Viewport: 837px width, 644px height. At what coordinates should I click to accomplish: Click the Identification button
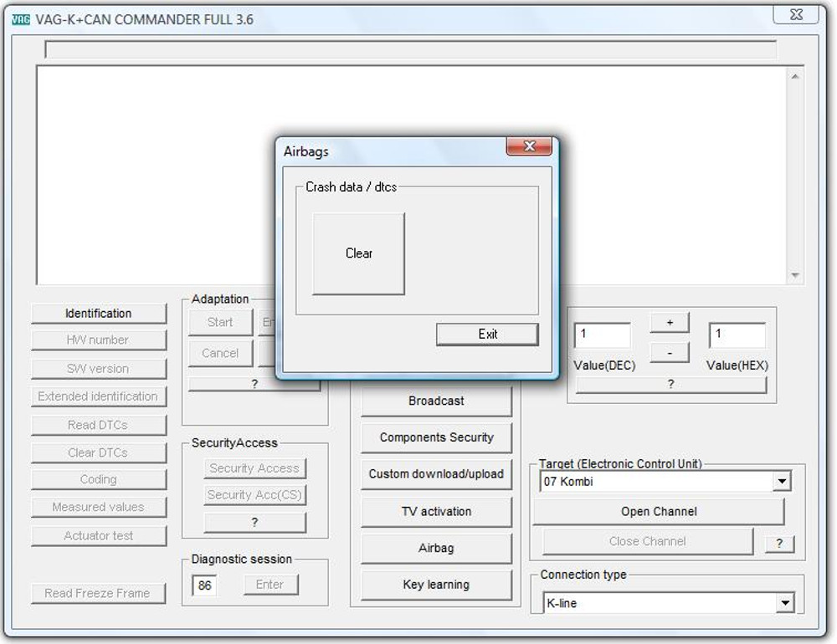(98, 313)
